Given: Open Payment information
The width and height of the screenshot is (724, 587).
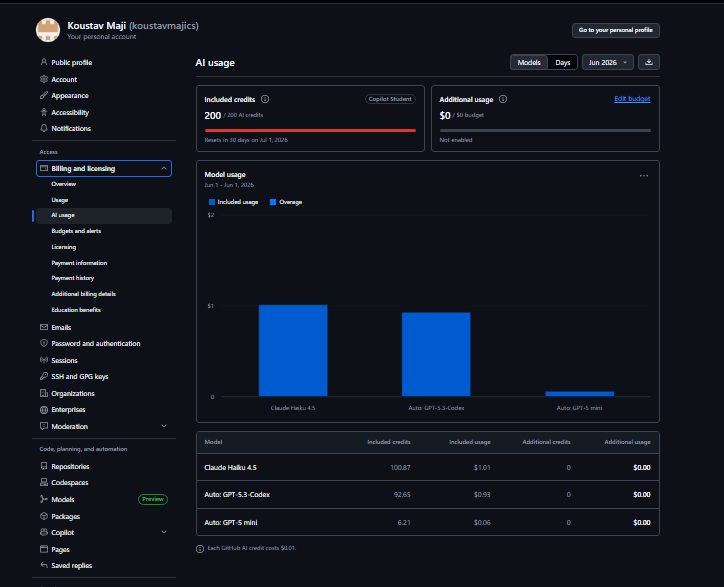Looking at the screenshot, I should pyautogui.click(x=79, y=263).
